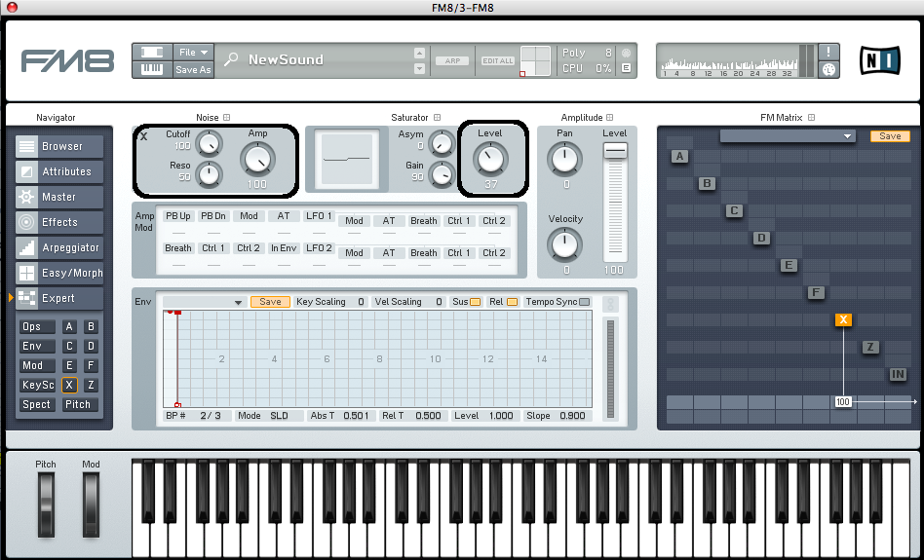
Task: Click the morph square display
Action: pos(536,60)
